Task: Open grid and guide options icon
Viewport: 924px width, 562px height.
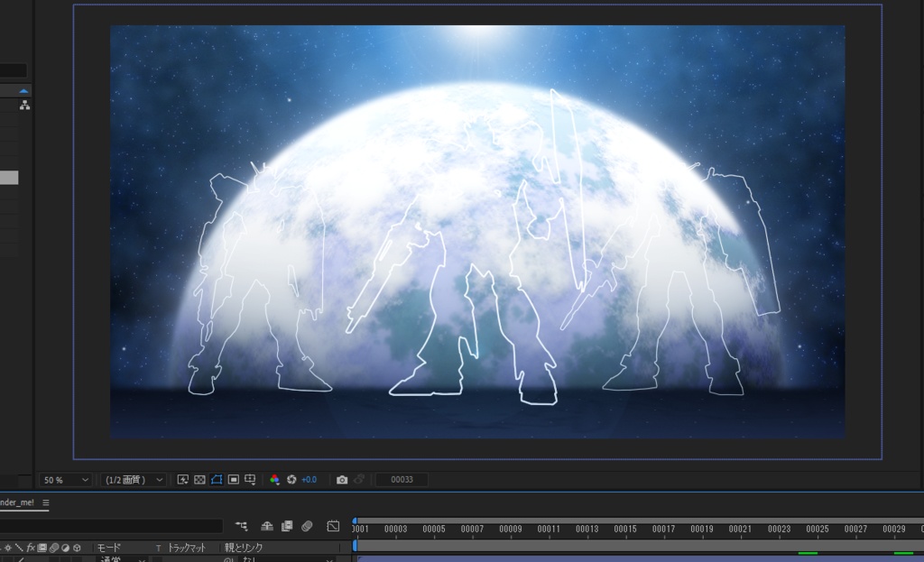Action: 250,480
